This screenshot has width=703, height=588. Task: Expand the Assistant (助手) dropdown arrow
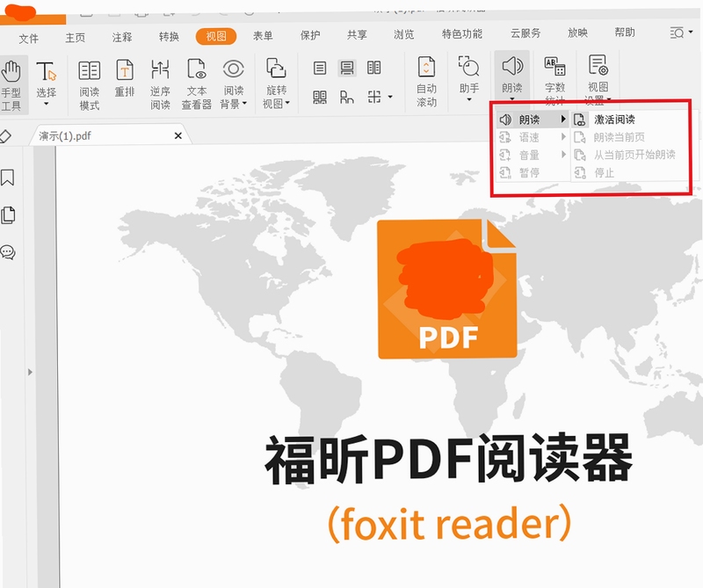(x=469, y=99)
